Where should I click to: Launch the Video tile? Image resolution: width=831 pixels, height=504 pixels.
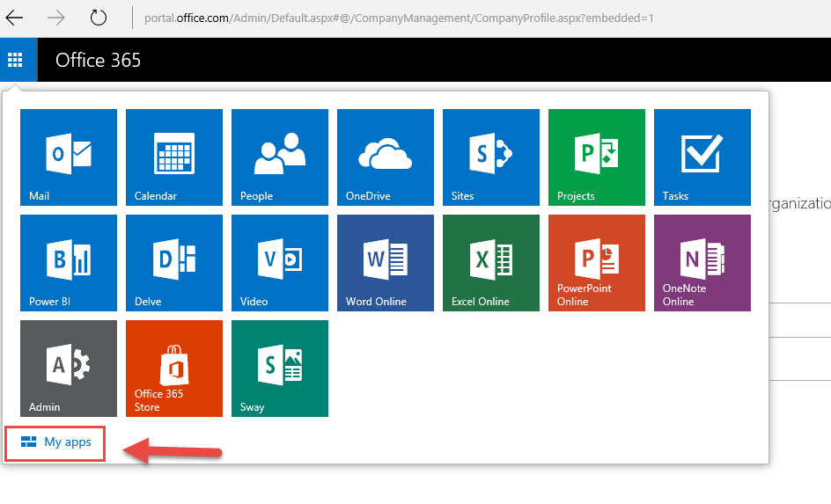280,263
